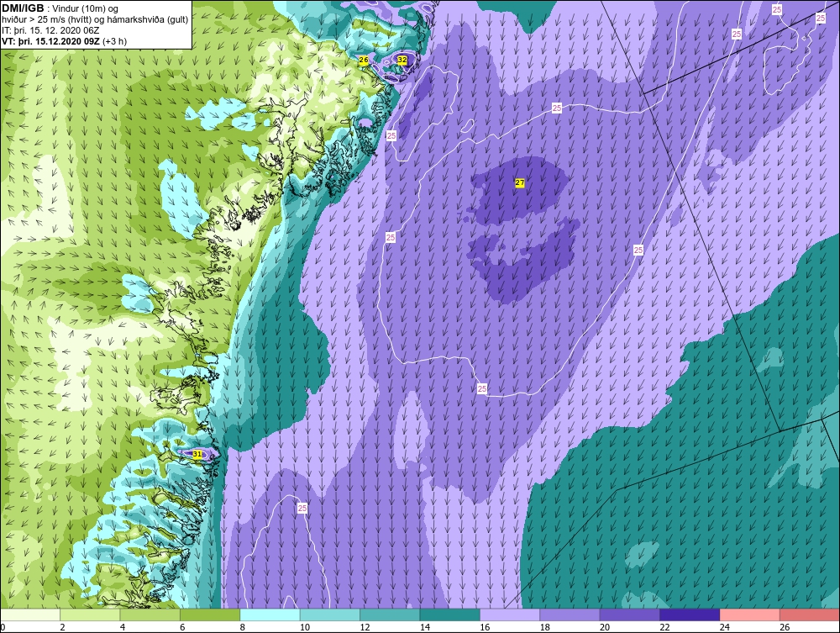Click the legend tick label 20

[605, 627]
